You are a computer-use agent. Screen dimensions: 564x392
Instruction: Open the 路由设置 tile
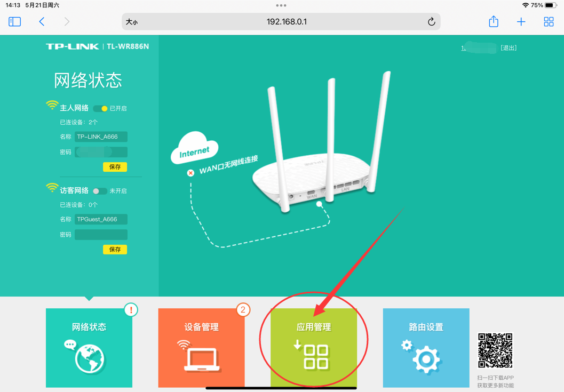[x=426, y=347]
